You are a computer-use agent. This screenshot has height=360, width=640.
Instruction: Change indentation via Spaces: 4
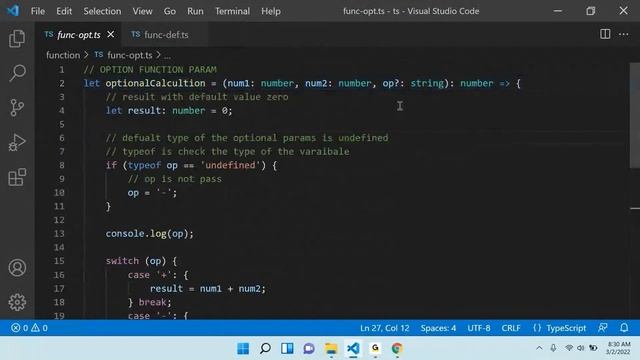(438, 328)
